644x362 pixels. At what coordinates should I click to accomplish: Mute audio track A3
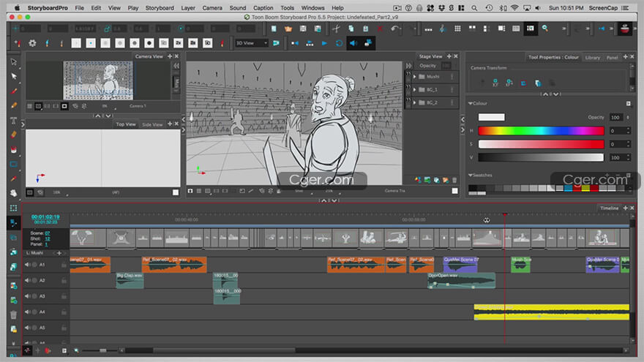click(x=27, y=296)
